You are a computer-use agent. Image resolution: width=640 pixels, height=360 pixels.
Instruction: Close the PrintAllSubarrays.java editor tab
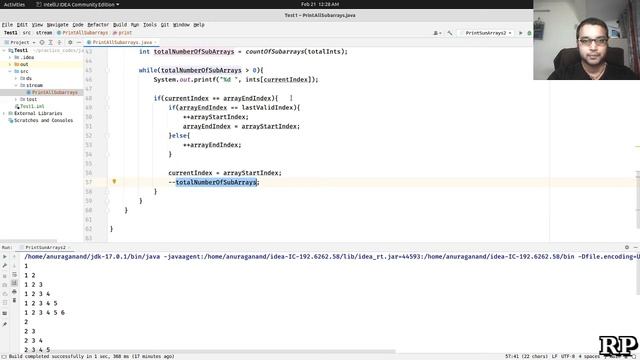156,42
